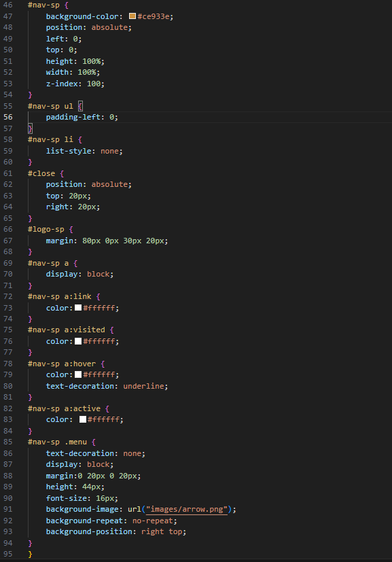
Task: Click the '#logo-sp' selector
Action: point(46,229)
